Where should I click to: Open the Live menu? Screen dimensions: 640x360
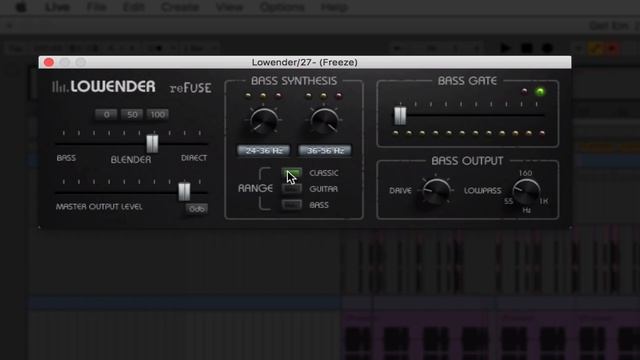[x=57, y=7]
